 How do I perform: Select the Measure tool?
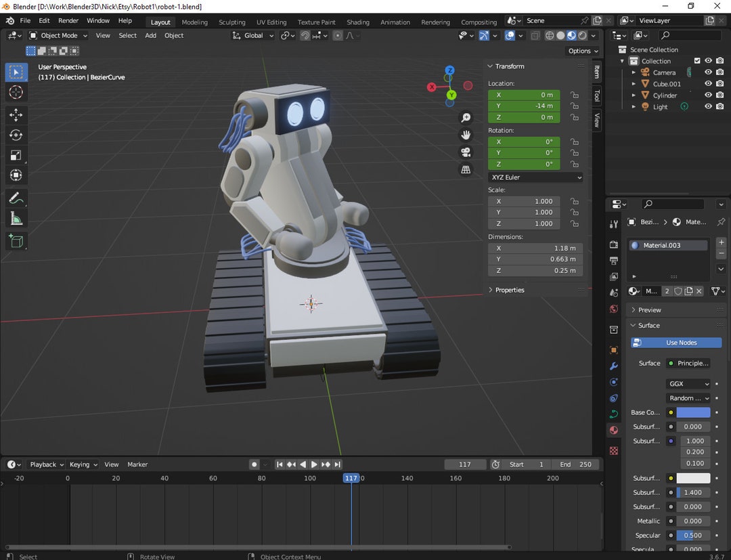[16, 218]
